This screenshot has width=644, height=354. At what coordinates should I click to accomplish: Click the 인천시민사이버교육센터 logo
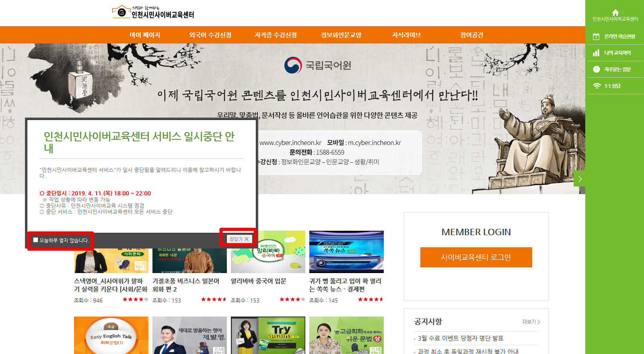[x=153, y=12]
